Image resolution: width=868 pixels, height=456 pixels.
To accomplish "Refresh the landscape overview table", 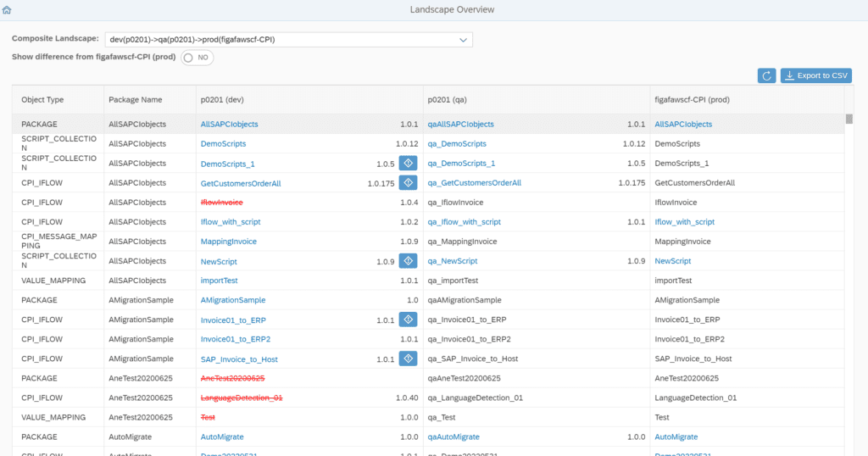I will [x=766, y=75].
